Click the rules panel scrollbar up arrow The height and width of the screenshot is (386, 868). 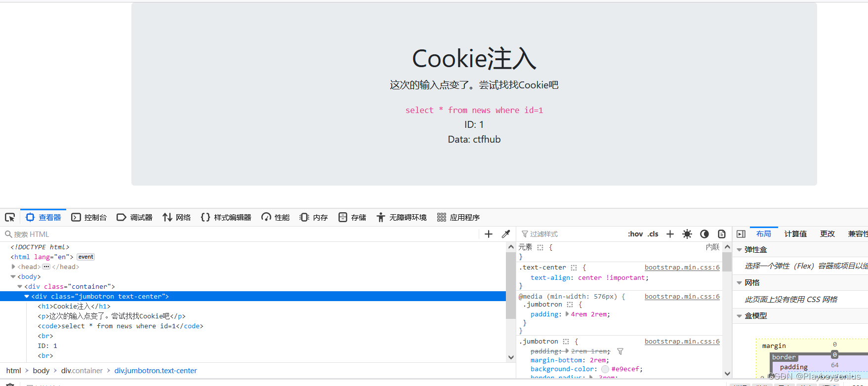[727, 246]
